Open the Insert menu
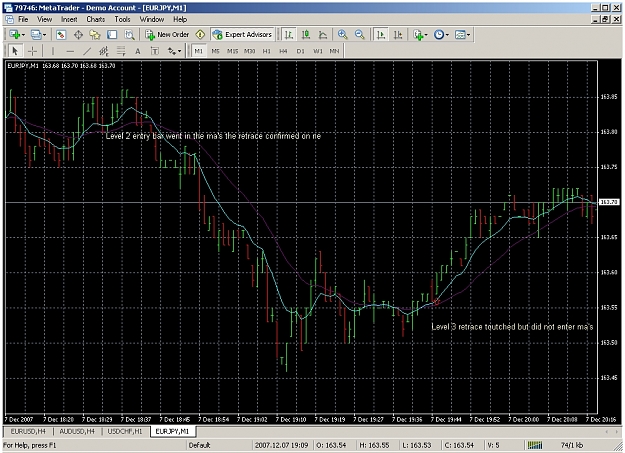The height and width of the screenshot is (453, 625). tap(69, 19)
